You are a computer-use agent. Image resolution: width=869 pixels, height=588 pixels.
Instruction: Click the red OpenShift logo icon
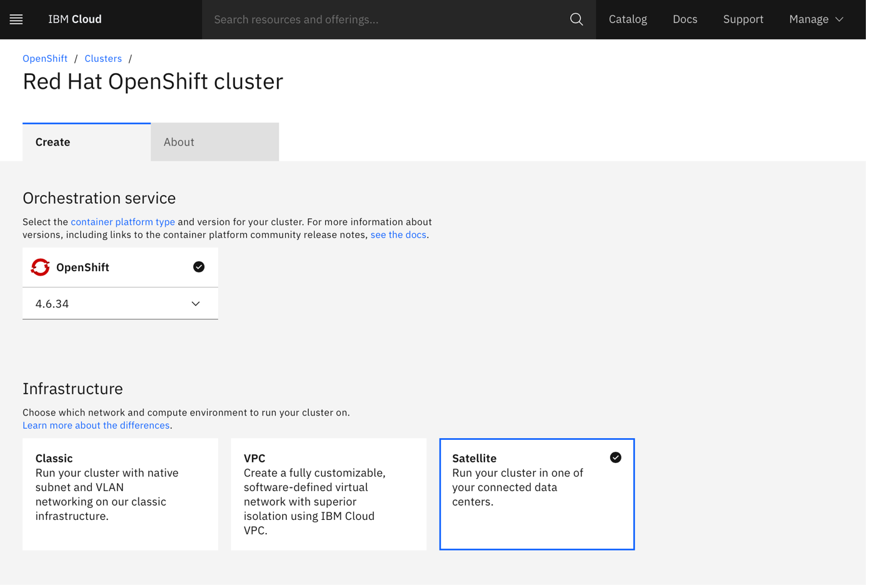[x=41, y=267]
